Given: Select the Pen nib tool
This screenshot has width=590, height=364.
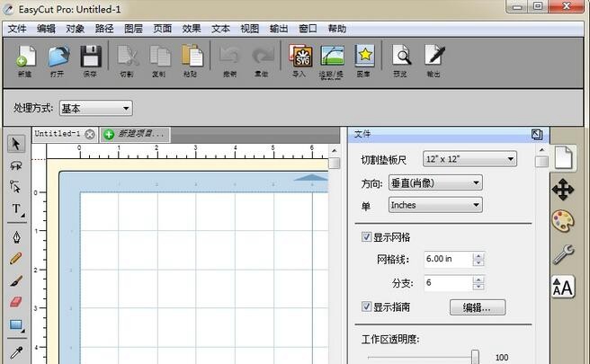Looking at the screenshot, I should [x=16, y=237].
